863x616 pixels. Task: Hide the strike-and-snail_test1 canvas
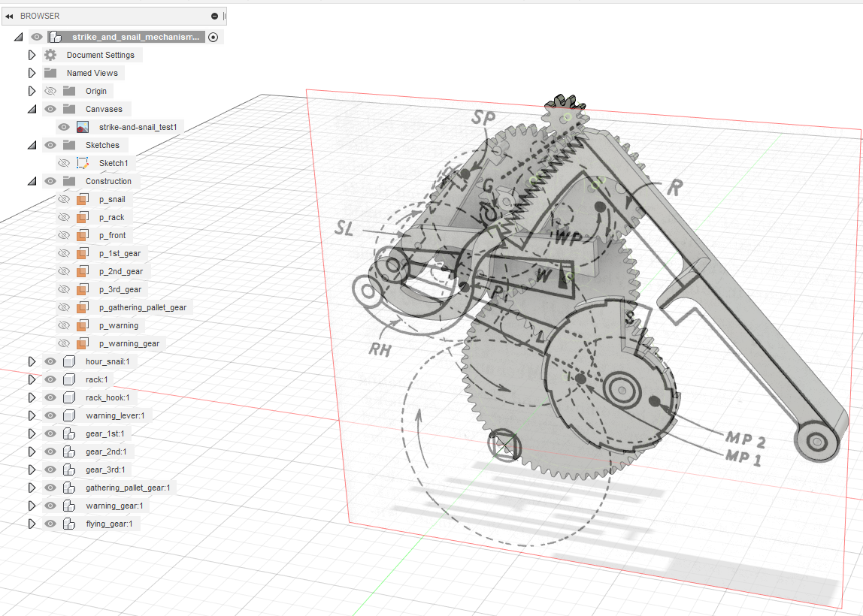pyautogui.click(x=64, y=127)
